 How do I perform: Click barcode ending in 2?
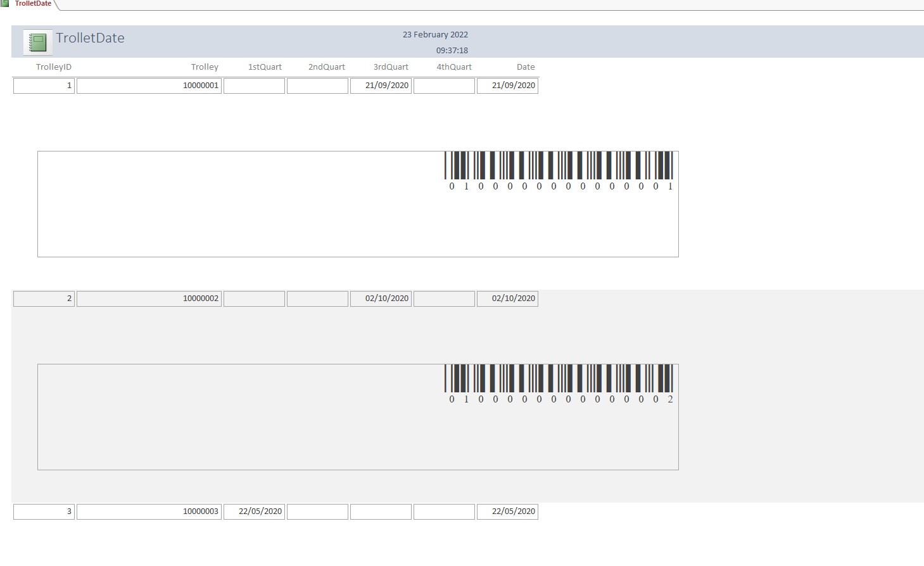coord(560,384)
